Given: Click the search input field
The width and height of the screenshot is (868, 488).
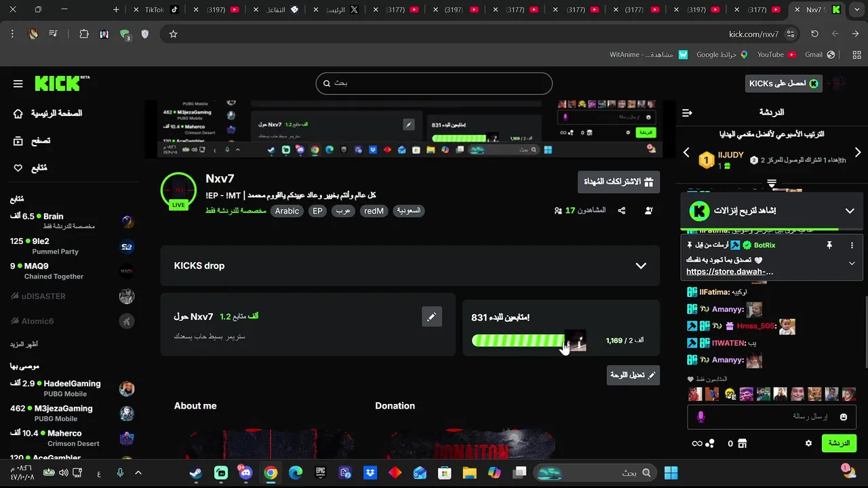Looking at the screenshot, I should (434, 83).
